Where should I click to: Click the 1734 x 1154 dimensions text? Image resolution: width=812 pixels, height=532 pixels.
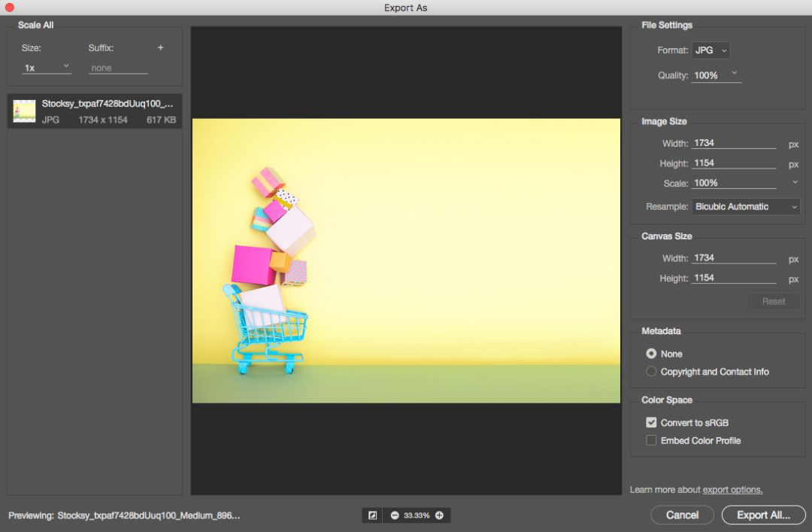point(103,120)
